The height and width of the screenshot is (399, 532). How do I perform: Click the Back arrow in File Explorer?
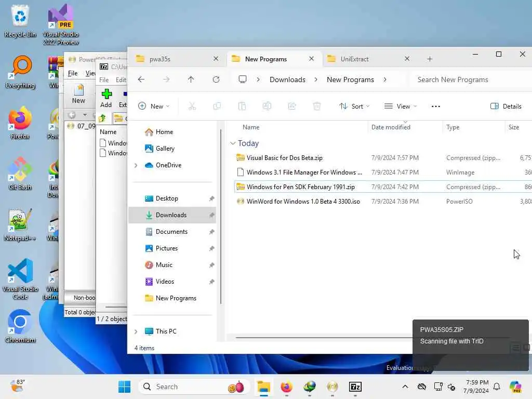coord(141,79)
